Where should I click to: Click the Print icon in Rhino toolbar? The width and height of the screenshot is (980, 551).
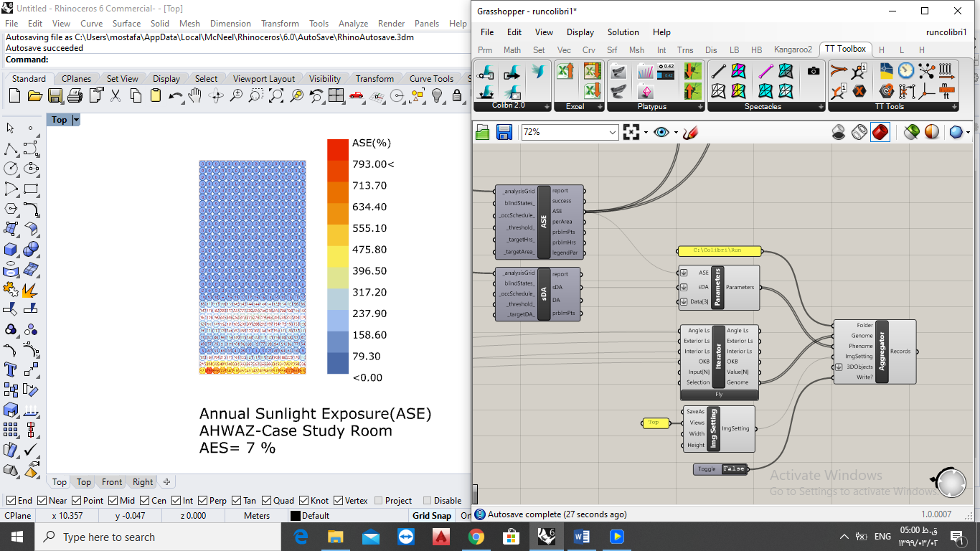[x=75, y=95]
